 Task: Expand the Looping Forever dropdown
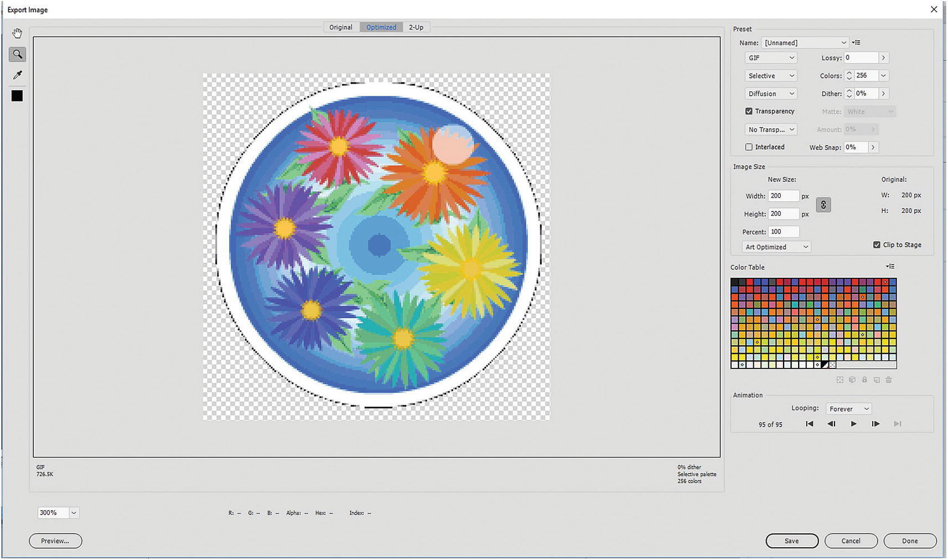click(849, 409)
